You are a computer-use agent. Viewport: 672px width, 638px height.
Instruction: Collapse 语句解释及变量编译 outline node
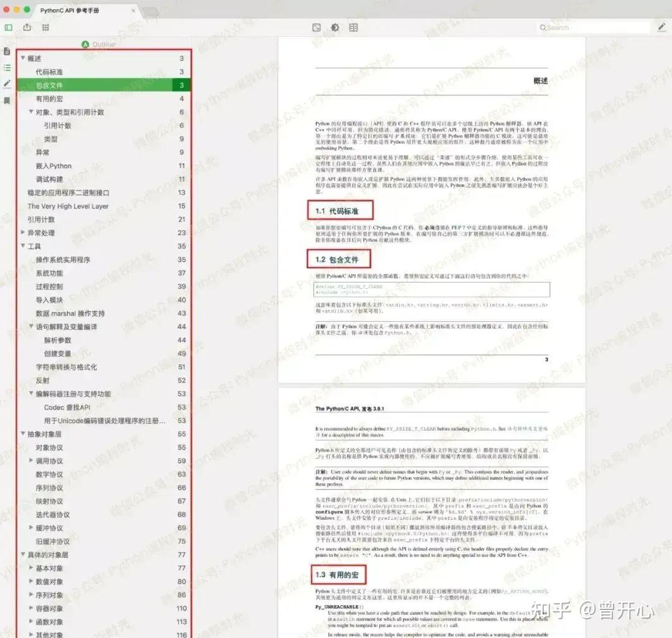(31, 326)
